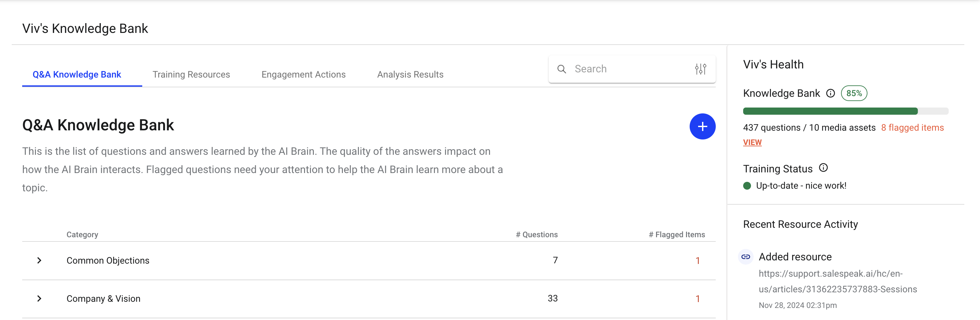Click the 85% health badge
The height and width of the screenshot is (320, 980).
coord(854,94)
